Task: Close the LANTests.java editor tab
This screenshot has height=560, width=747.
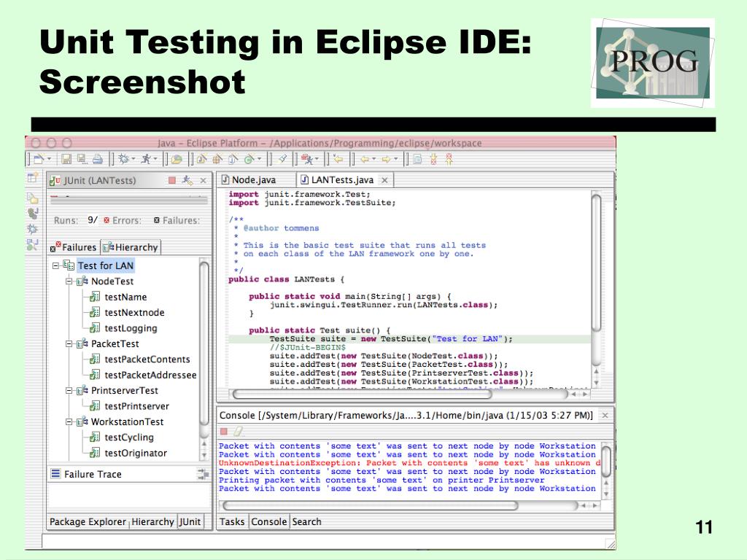Action: coord(384,180)
